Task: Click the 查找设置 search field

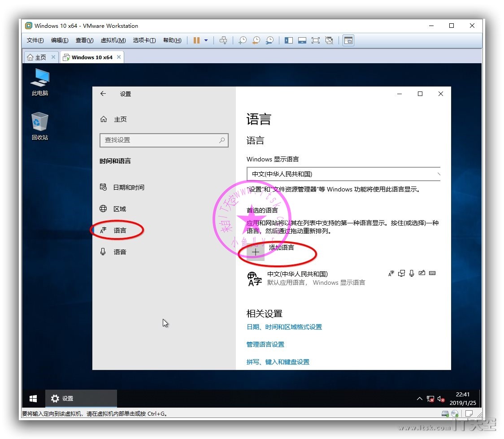Action: pos(164,140)
